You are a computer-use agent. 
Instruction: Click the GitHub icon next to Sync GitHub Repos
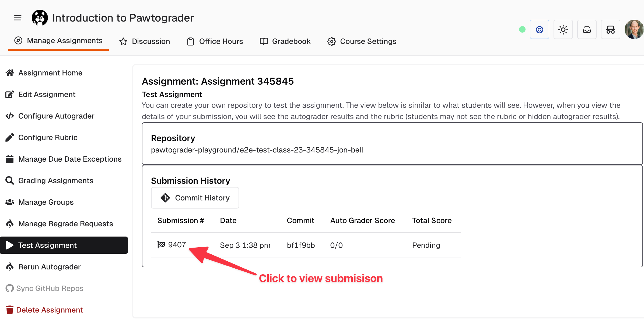(x=10, y=288)
